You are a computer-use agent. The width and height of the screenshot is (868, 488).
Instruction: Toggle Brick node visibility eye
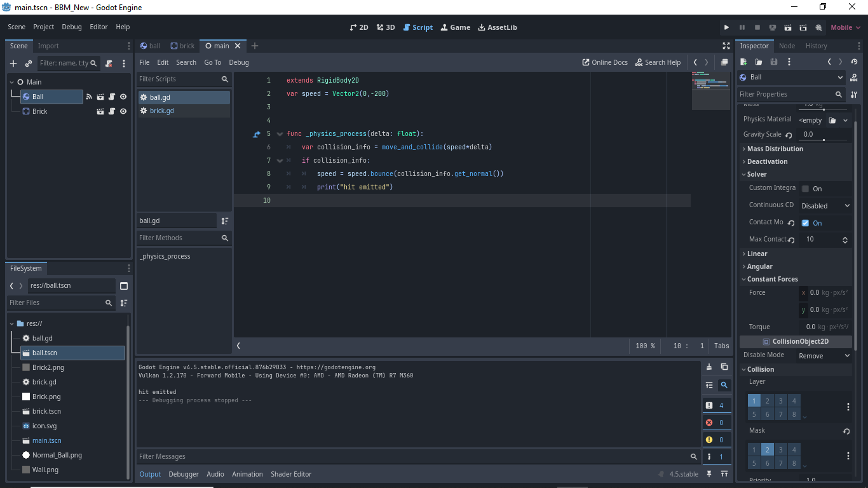123,111
